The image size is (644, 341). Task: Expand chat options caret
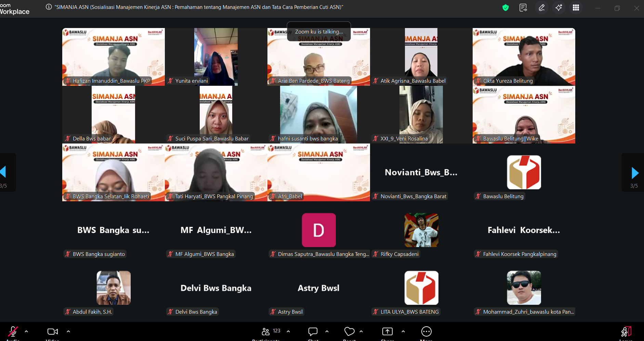[327, 331]
